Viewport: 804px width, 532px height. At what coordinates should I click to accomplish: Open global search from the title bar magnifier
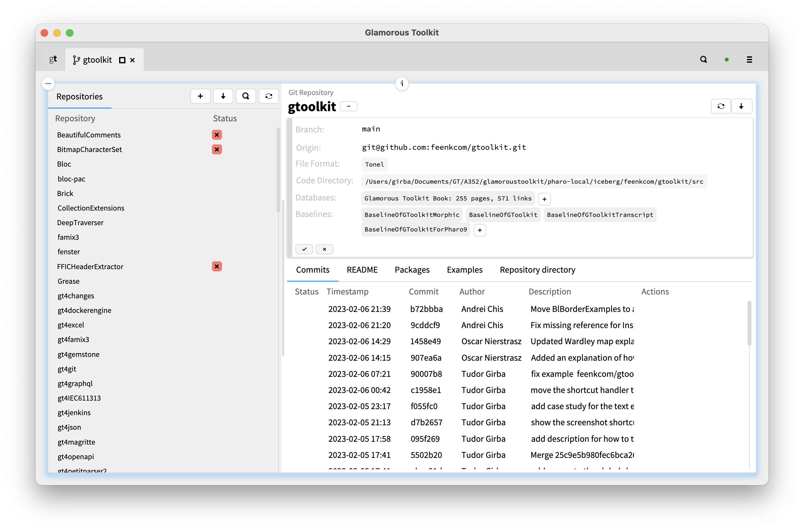point(704,60)
